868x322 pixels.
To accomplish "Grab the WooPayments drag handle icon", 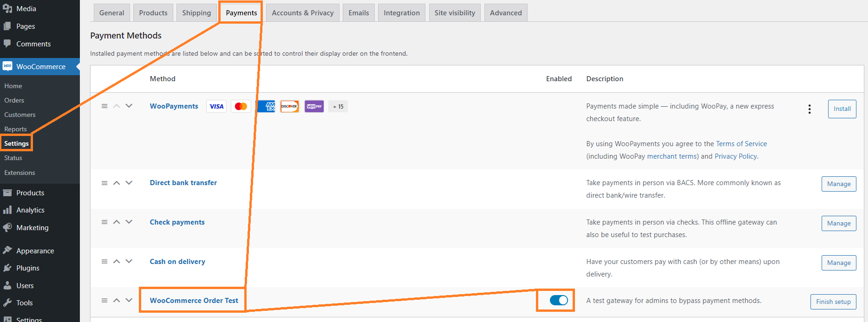I will [x=104, y=106].
